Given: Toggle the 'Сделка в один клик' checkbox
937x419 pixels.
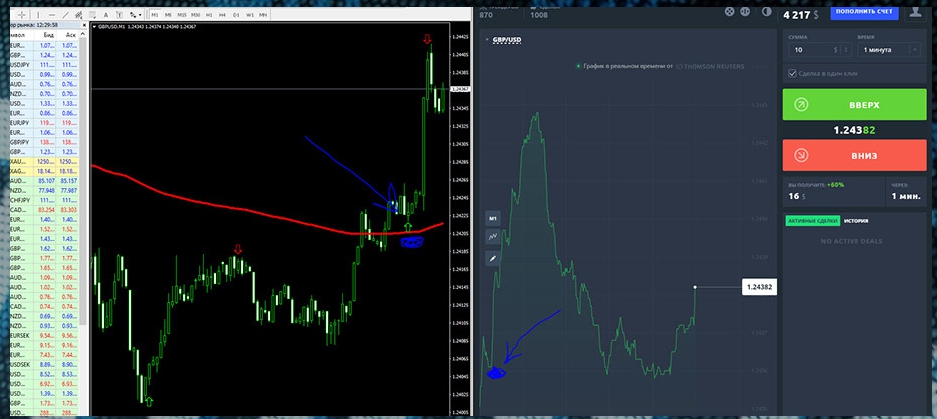Looking at the screenshot, I should coord(793,73).
